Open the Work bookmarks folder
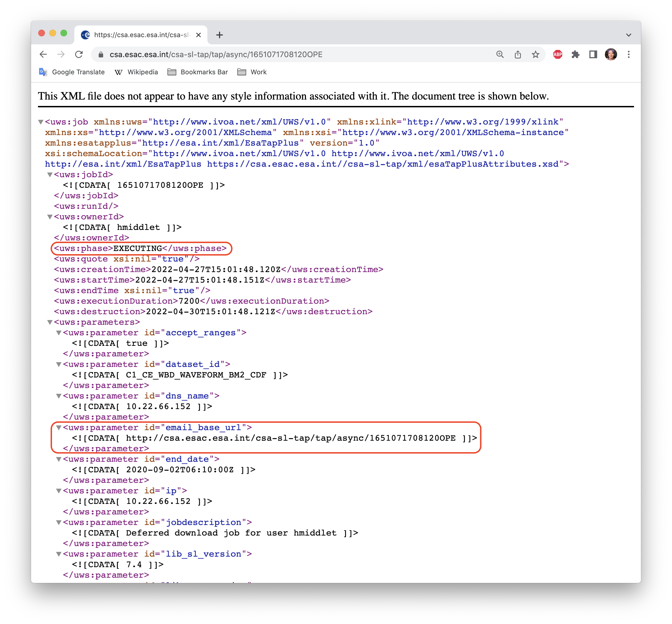This screenshot has width=672, height=624. (x=252, y=72)
